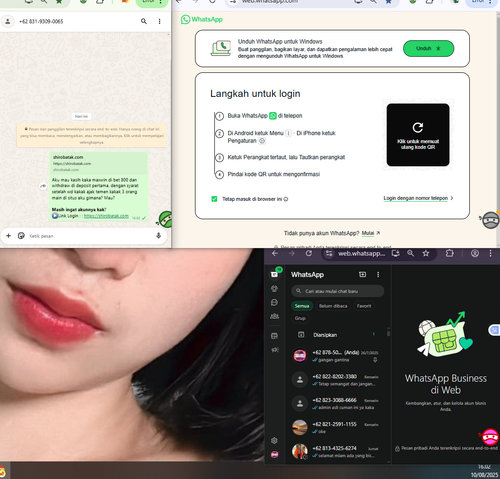Click web.whatsapp address bar in dark window
500x479 pixels.
click(x=361, y=254)
